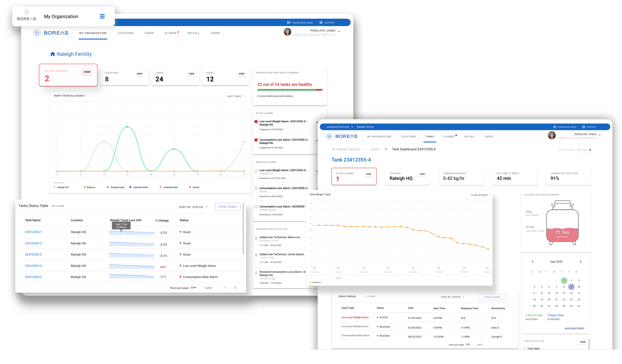Select July 9 in the calendar

571,287
